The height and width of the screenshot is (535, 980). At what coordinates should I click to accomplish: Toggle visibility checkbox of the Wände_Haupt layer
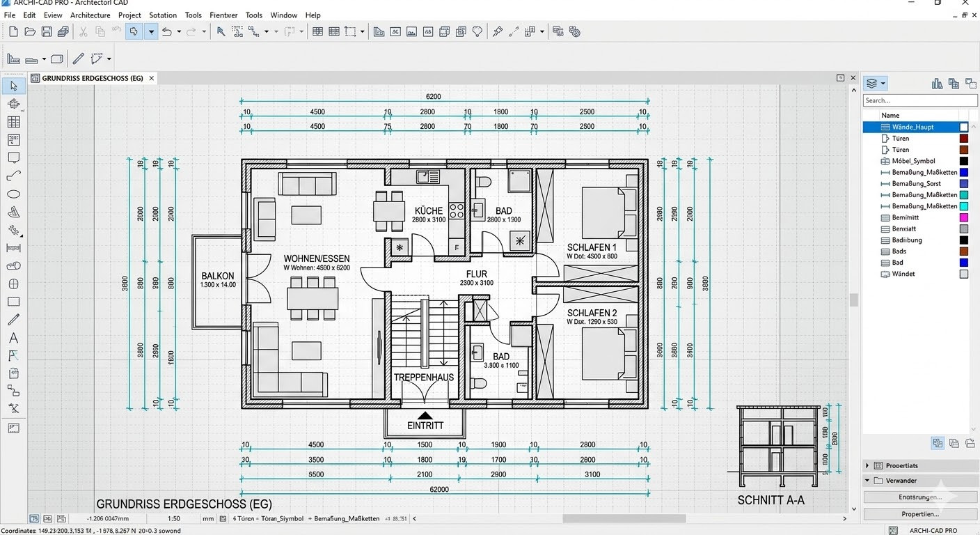pos(963,127)
